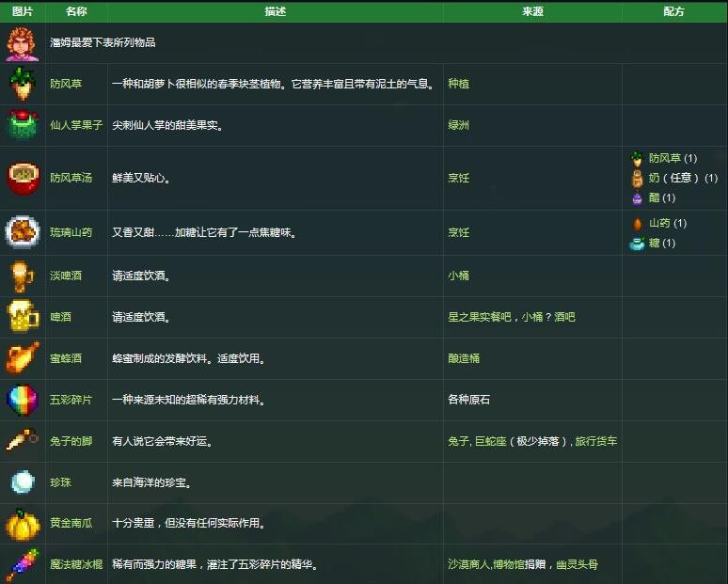This screenshot has width=728, height=584.
Task: Open the 仙人掌果子 item link
Action: (76, 125)
